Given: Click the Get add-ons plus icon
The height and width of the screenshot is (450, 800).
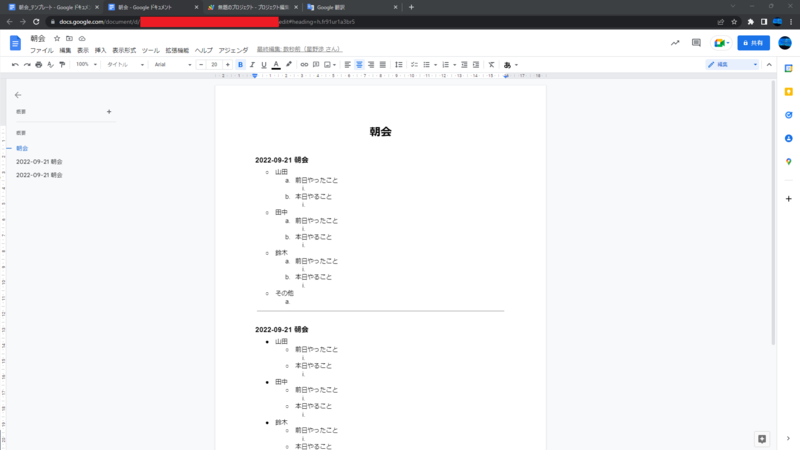Looking at the screenshot, I should click(789, 199).
